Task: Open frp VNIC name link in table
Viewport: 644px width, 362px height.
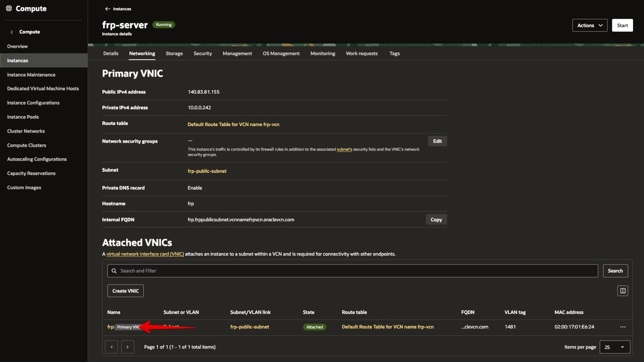Action: point(110,327)
